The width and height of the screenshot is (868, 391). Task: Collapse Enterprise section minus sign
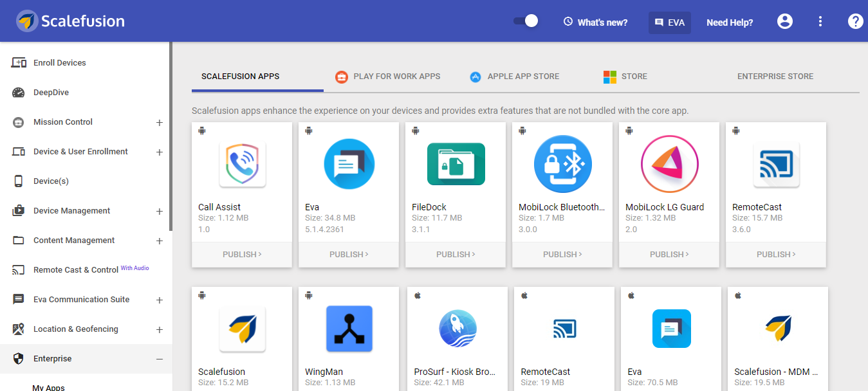click(160, 359)
